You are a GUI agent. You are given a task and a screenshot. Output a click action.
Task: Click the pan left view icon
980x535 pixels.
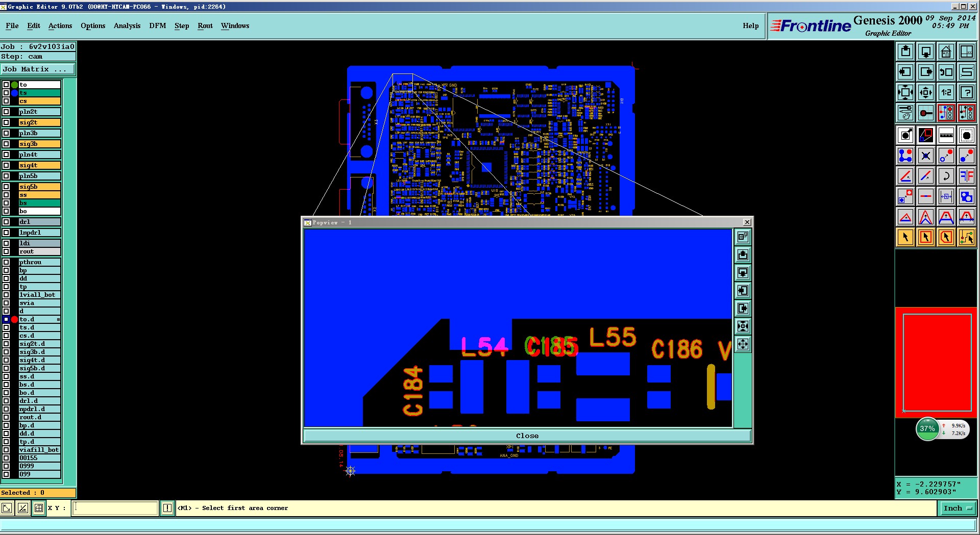click(905, 72)
